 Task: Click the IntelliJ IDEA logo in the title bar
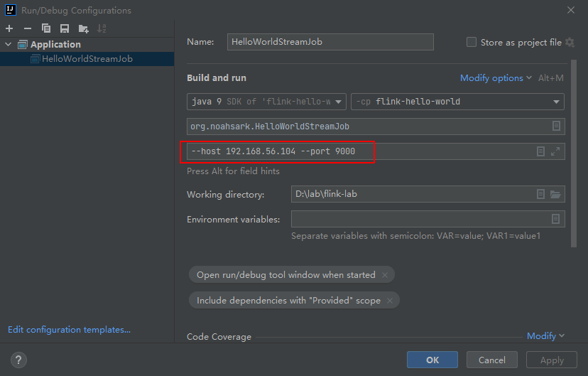(11, 10)
